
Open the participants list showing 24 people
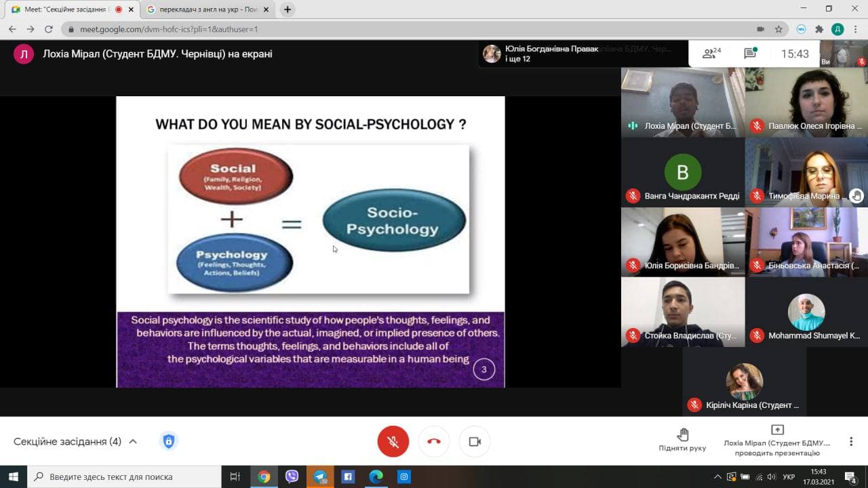(711, 54)
